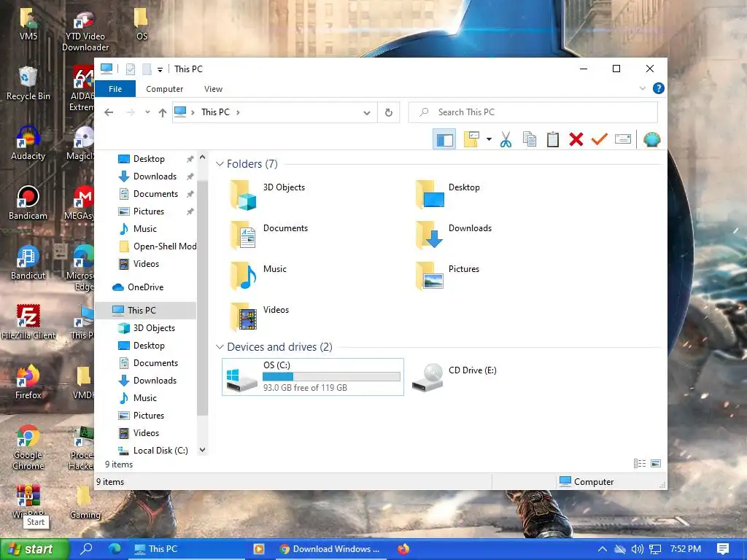
Task: Open the address bar history dropdown
Action: [367, 113]
